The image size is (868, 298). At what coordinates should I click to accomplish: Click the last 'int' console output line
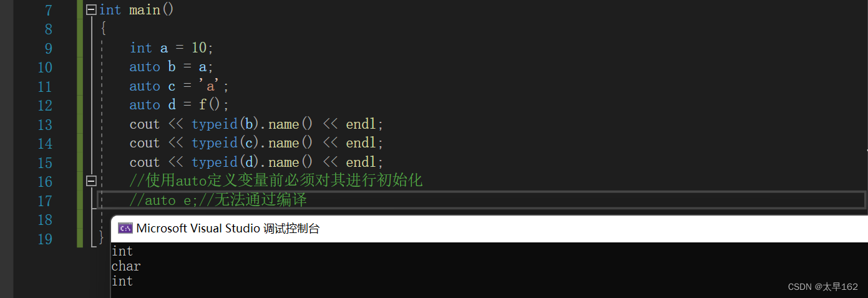[x=122, y=281]
